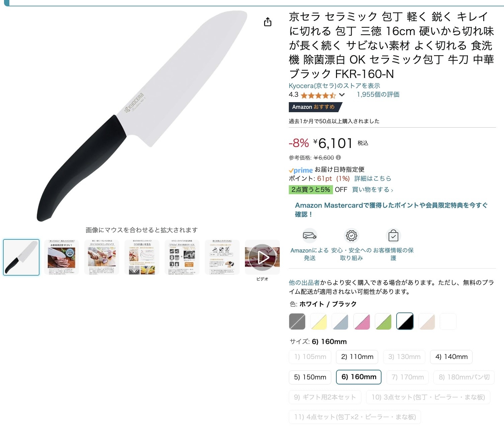The image size is (504, 430).
Task: Open Amazon Mastercard promotion link
Action: point(391,210)
